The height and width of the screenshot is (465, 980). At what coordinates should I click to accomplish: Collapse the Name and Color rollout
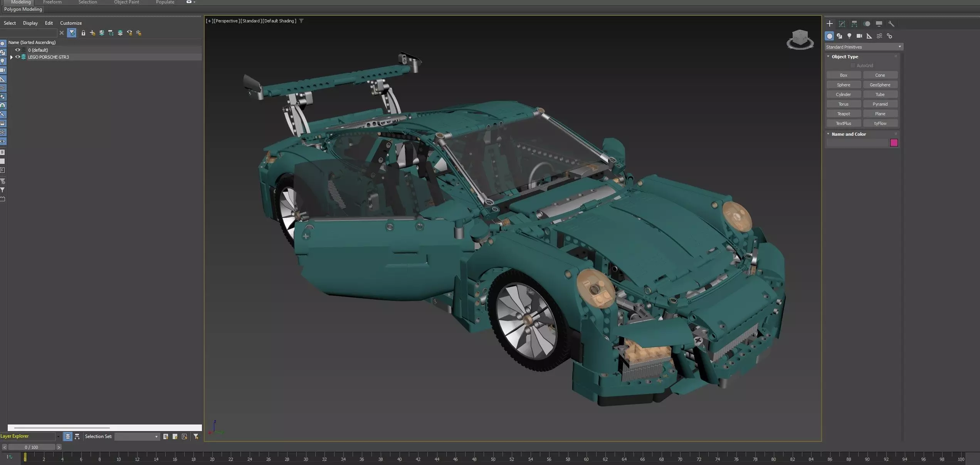tap(828, 134)
